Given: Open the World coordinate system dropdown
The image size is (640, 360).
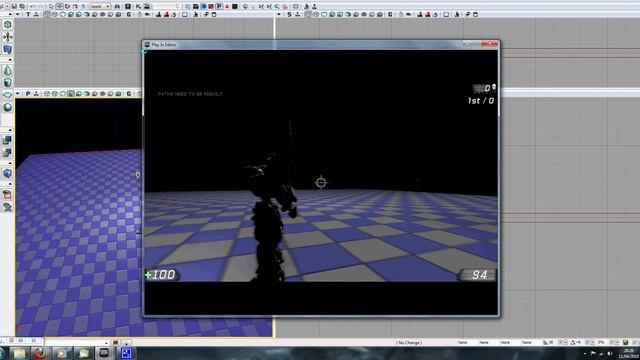Looking at the screenshot, I should [100, 6].
